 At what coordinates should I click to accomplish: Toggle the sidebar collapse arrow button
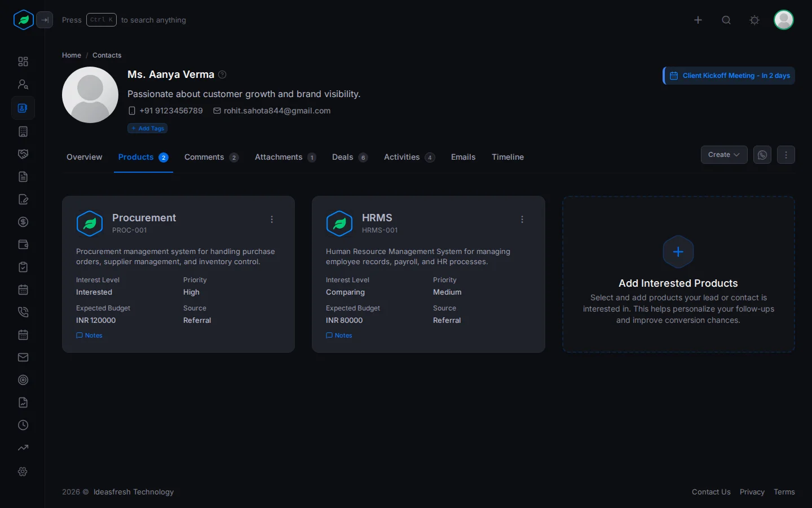[x=45, y=20]
